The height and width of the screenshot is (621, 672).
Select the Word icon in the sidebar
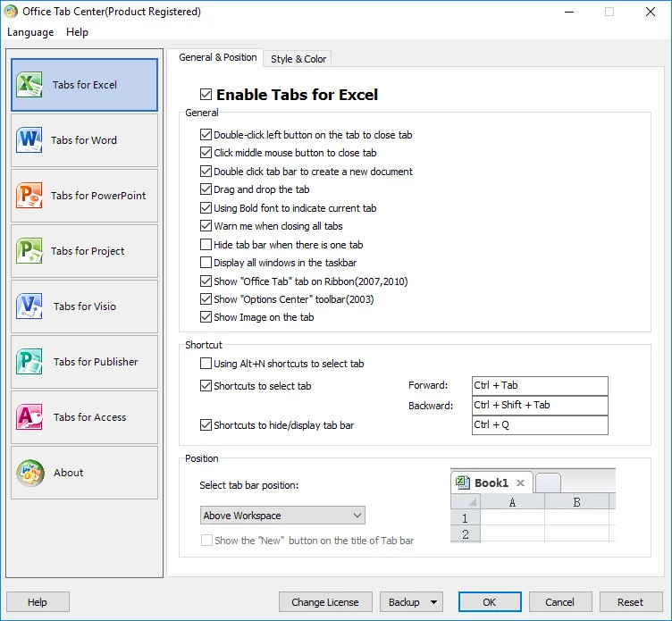coord(29,139)
